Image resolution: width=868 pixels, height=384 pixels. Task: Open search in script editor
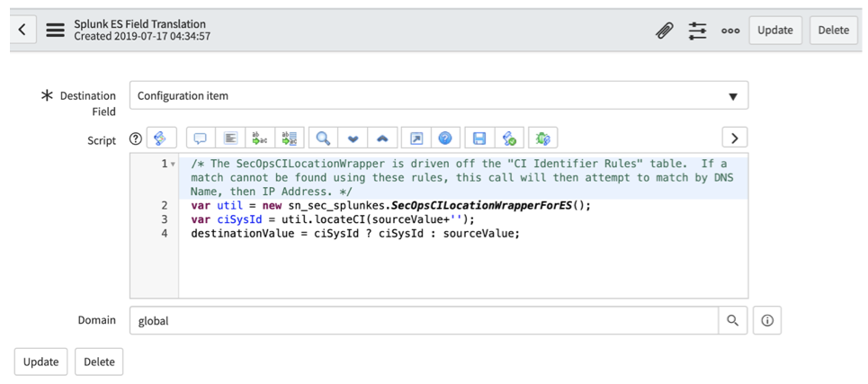pyautogui.click(x=323, y=138)
